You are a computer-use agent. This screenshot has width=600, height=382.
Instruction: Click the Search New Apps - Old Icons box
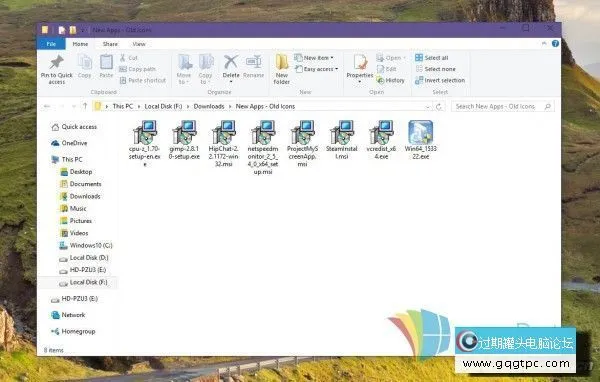502,106
